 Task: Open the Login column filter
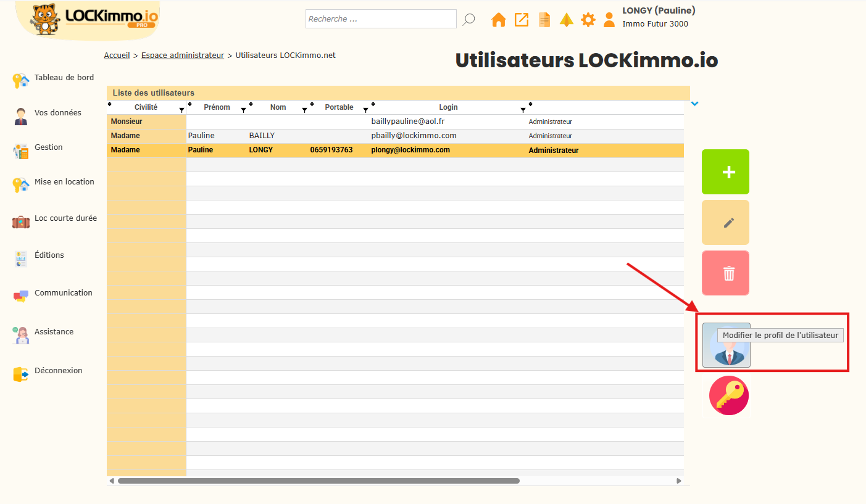[x=523, y=110]
